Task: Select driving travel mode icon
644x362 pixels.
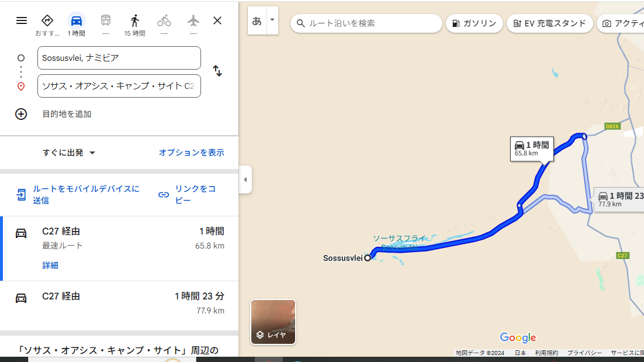Action: 77,20
